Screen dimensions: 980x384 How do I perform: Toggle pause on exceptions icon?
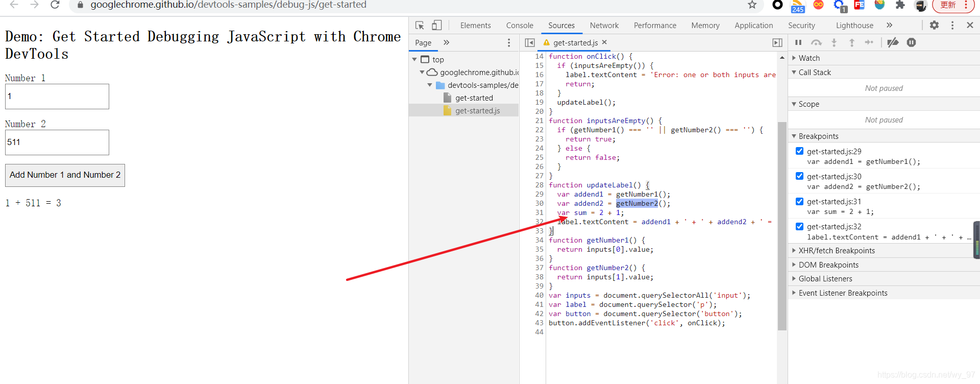click(911, 42)
